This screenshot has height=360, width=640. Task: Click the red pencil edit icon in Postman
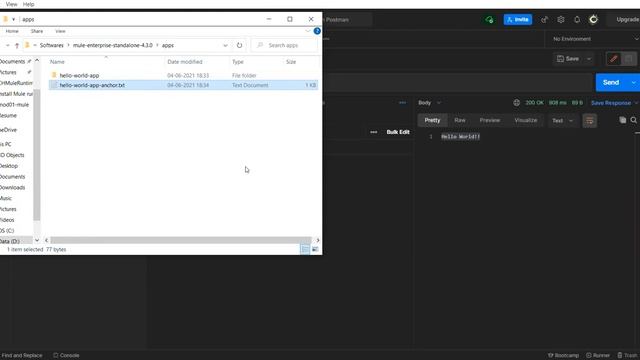coord(613,59)
